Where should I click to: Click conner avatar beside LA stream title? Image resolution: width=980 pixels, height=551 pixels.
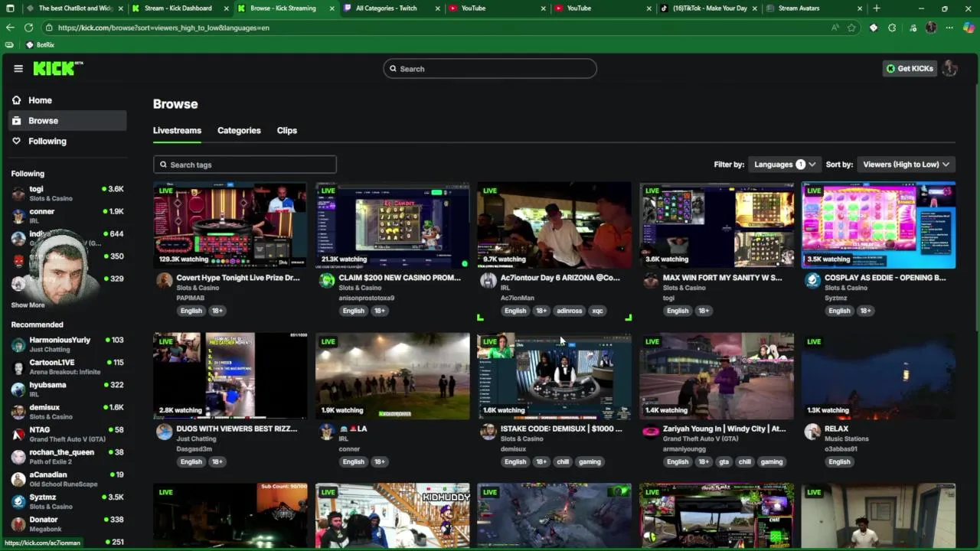coord(327,432)
